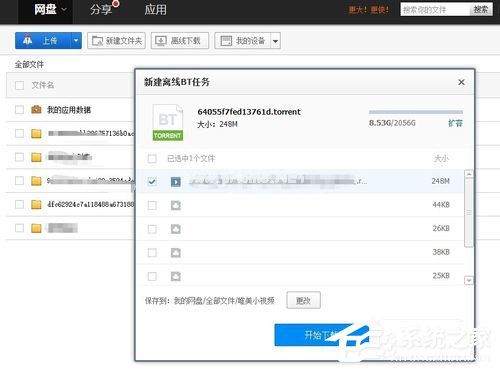Viewport: 500px width, 371px height.
Task: Expand the 网盘 dropdown chevron
Action: coord(64,10)
